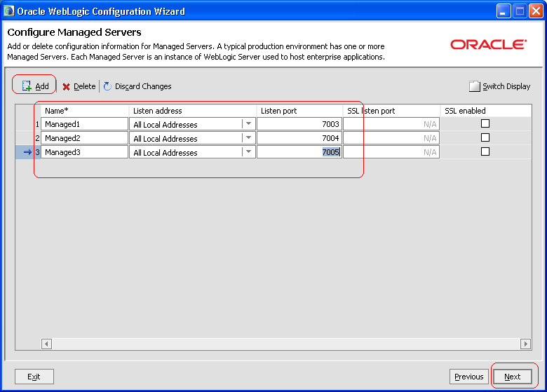Select row 3 header with arrow

tap(28, 151)
